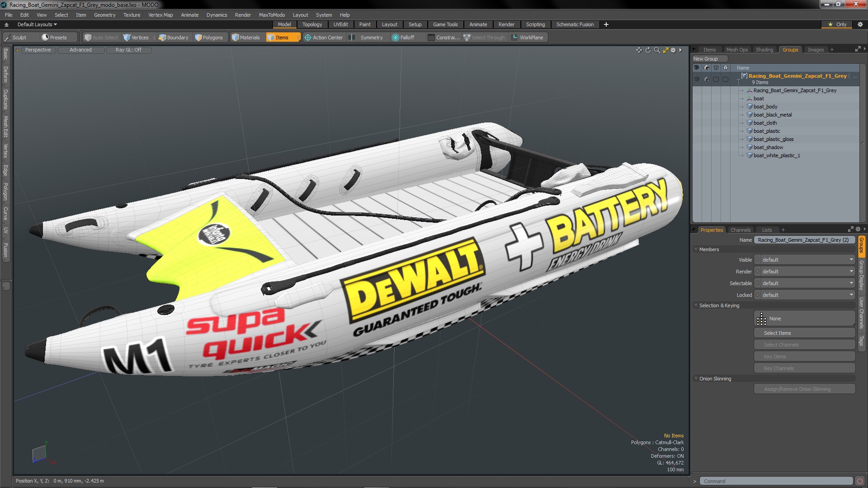Toggle the locked box of Racing_Boat group

tap(725, 79)
